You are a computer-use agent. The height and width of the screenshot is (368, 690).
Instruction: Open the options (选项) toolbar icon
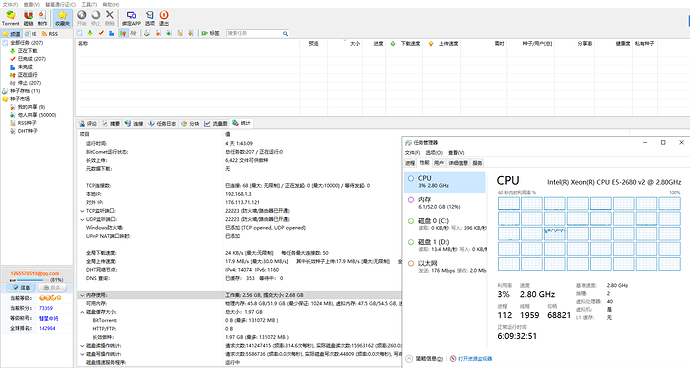150,18
